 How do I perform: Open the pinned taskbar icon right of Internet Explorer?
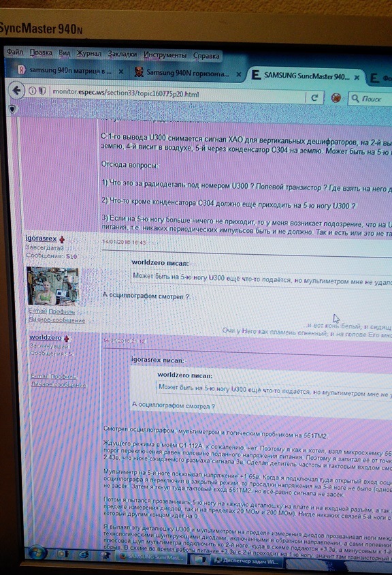click(105, 555)
